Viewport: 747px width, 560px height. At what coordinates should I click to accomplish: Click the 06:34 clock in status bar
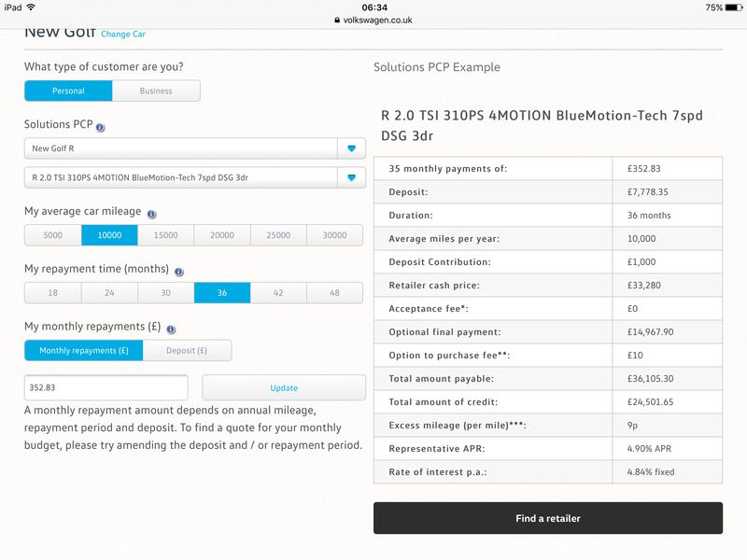(374, 7)
